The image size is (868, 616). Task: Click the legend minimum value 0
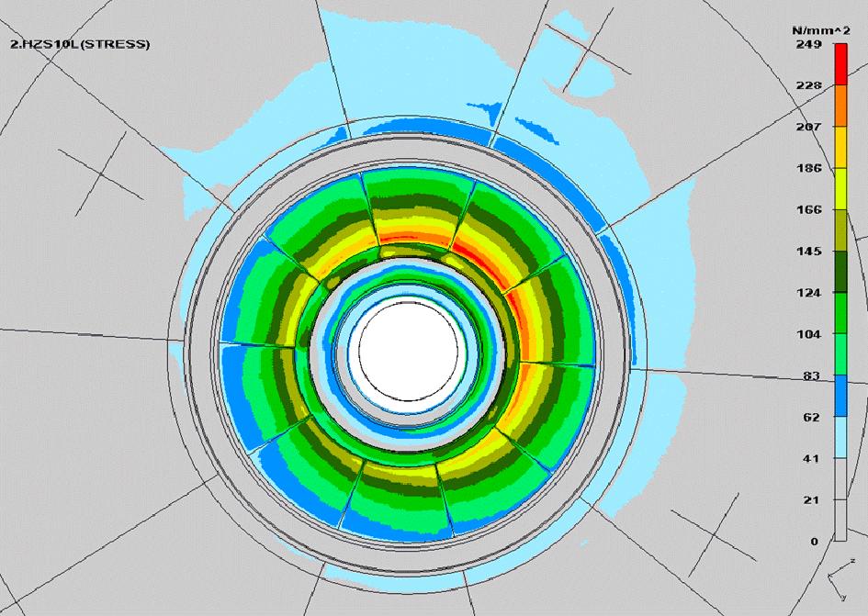coord(815,542)
